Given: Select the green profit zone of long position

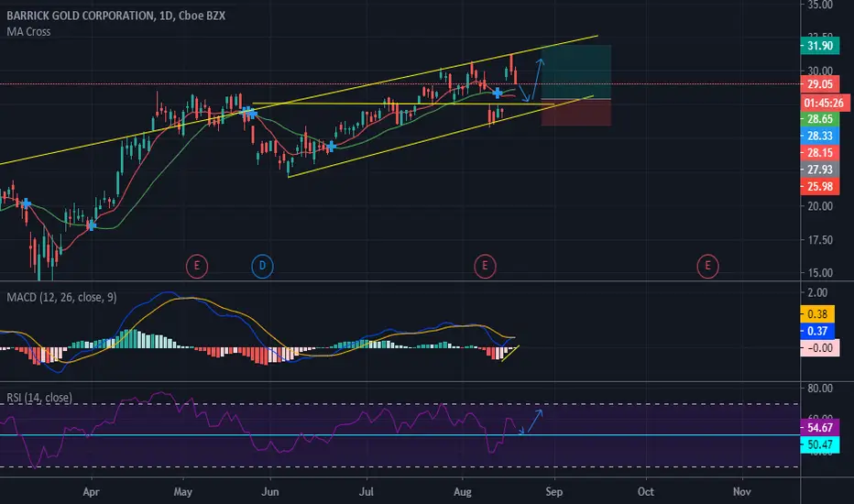Looking at the screenshot, I should click(576, 71).
